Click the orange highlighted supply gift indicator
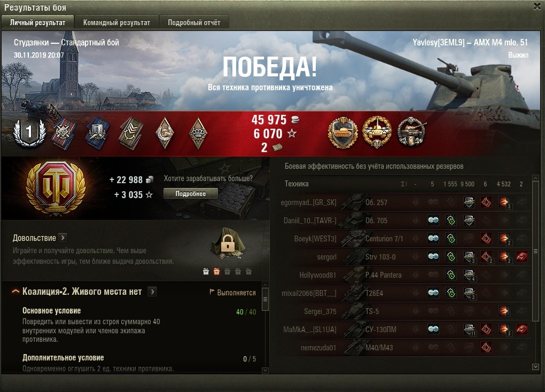This screenshot has width=545, height=392. (216, 271)
